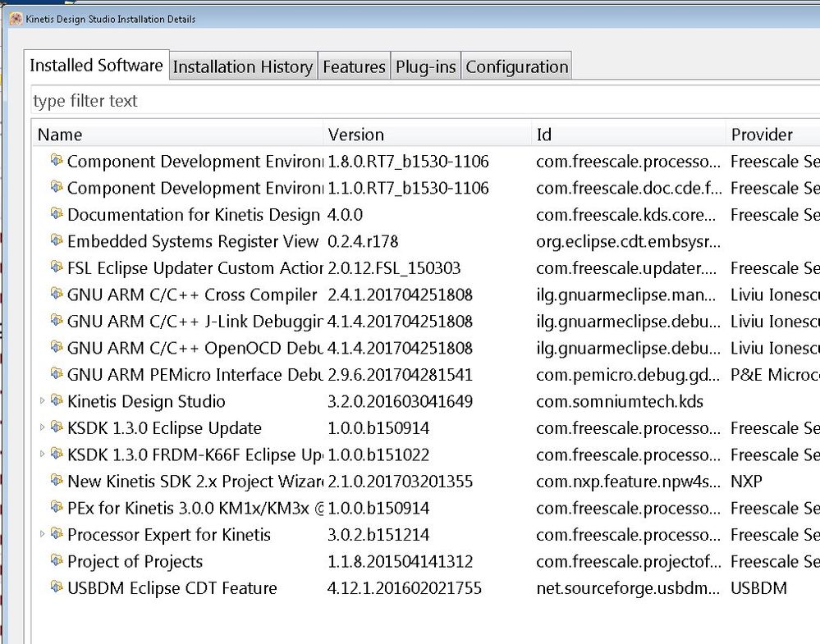Click version 3.2.0.201603041649 cell
This screenshot has height=644, width=820.
pos(400,401)
